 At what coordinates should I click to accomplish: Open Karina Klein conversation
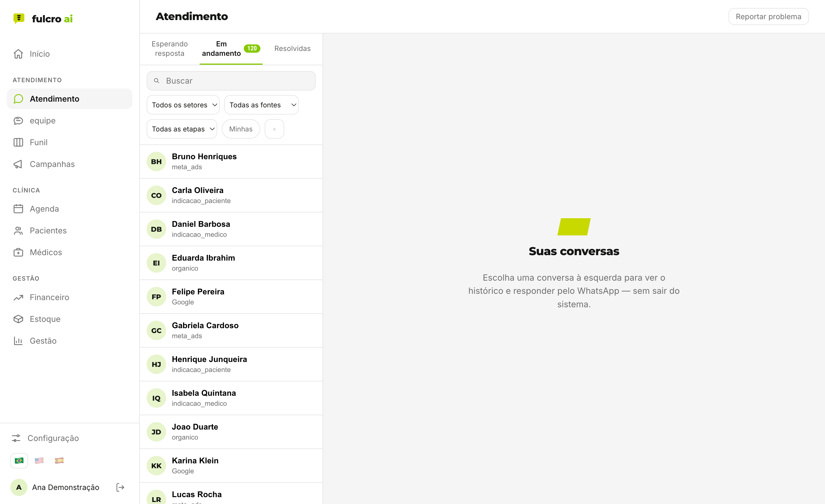tap(231, 466)
